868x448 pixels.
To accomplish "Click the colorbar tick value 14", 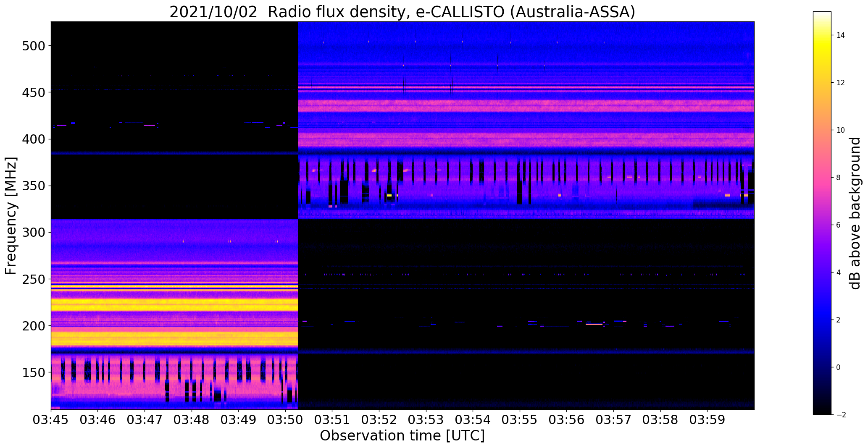I will tap(841, 35).
